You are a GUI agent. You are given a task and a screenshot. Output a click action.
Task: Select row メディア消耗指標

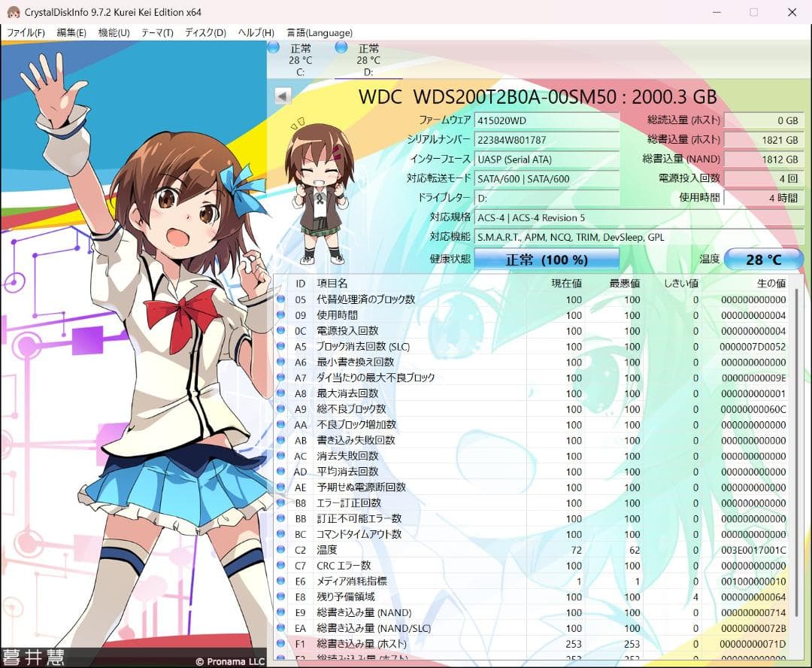[x=533, y=581]
